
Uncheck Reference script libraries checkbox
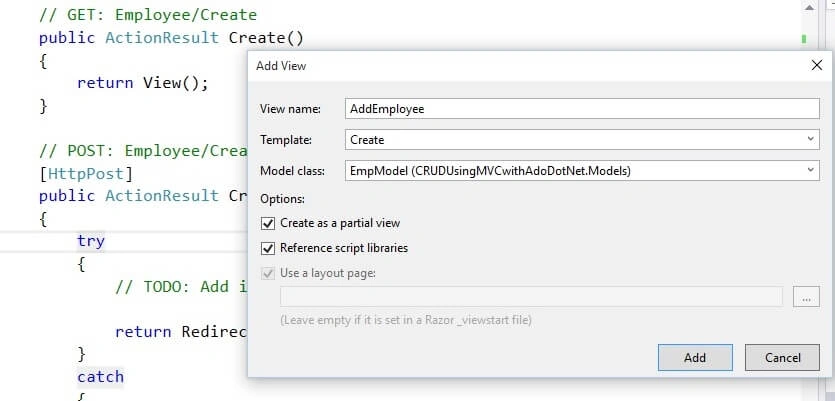tap(268, 248)
